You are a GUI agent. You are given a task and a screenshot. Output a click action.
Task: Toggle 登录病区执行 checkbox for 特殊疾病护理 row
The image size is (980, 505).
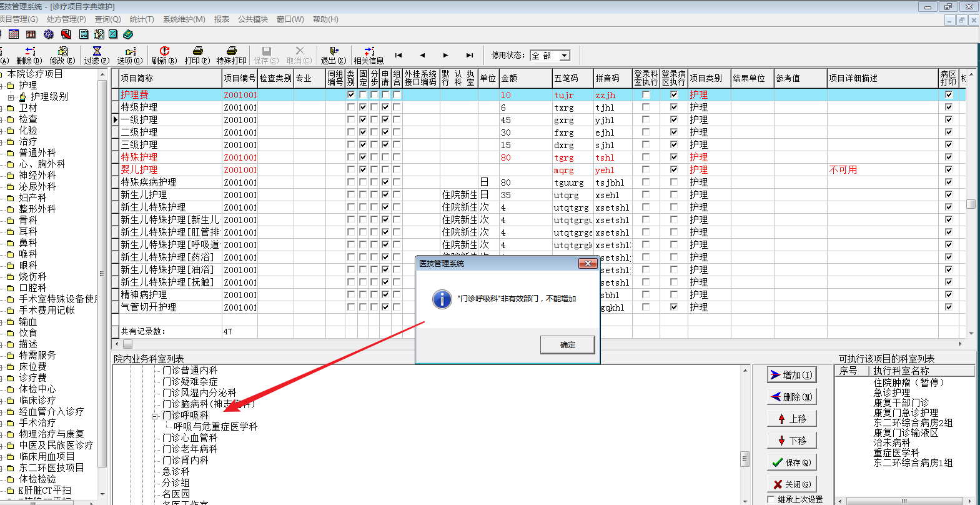[674, 182]
